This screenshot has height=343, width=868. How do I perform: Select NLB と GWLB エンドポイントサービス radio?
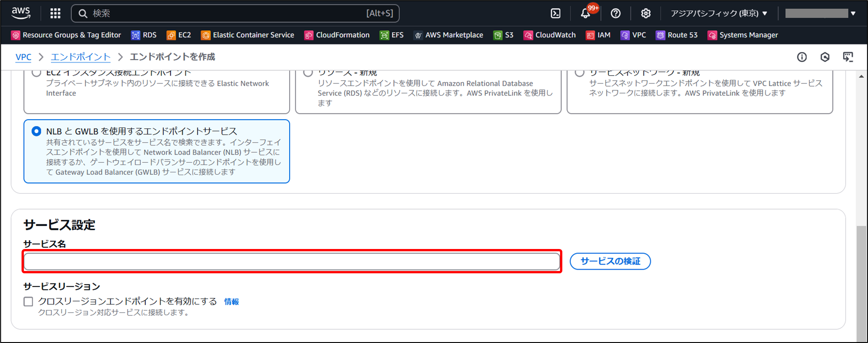click(x=36, y=132)
